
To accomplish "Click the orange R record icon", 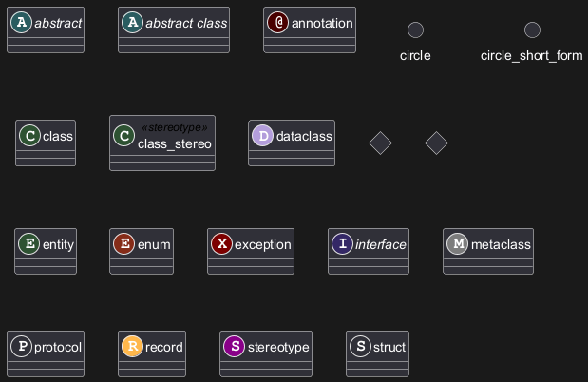I will pyautogui.click(x=133, y=347).
